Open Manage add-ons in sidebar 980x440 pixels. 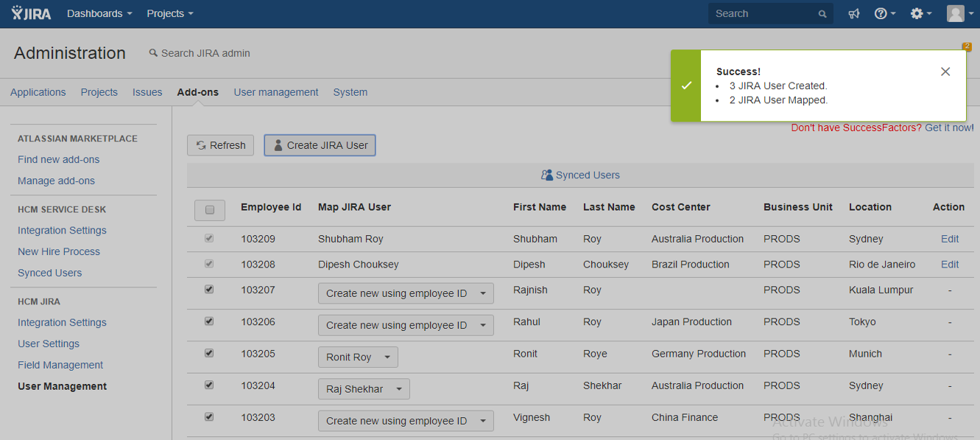[56, 181]
